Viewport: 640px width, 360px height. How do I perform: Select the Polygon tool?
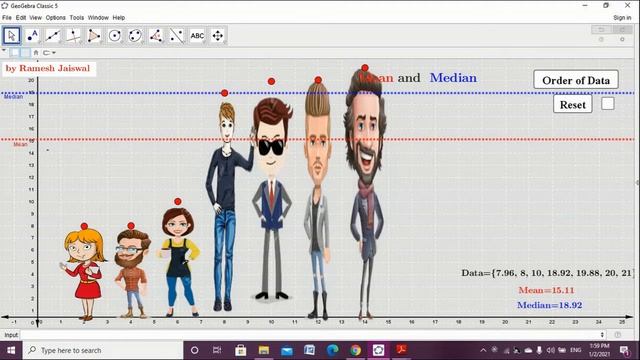coord(94,36)
